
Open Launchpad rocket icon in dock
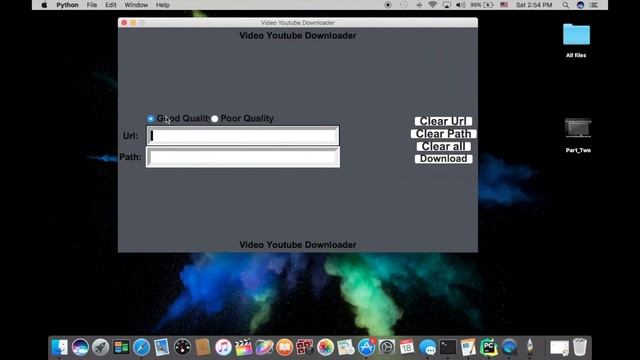(100, 347)
